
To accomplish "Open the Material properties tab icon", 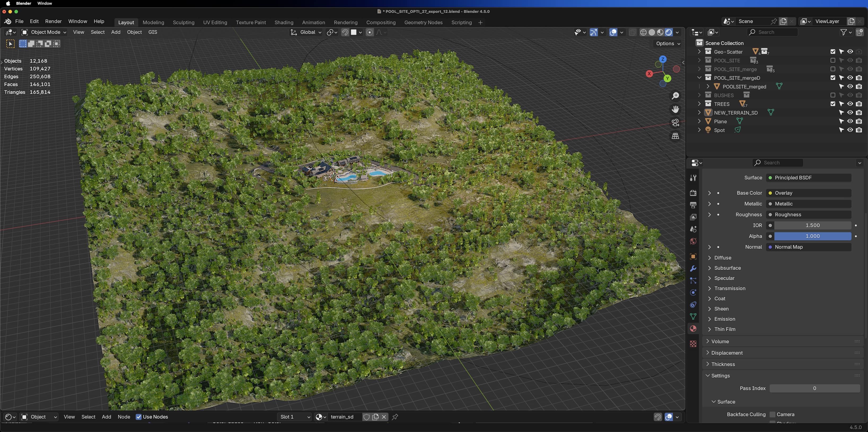I will click(693, 329).
